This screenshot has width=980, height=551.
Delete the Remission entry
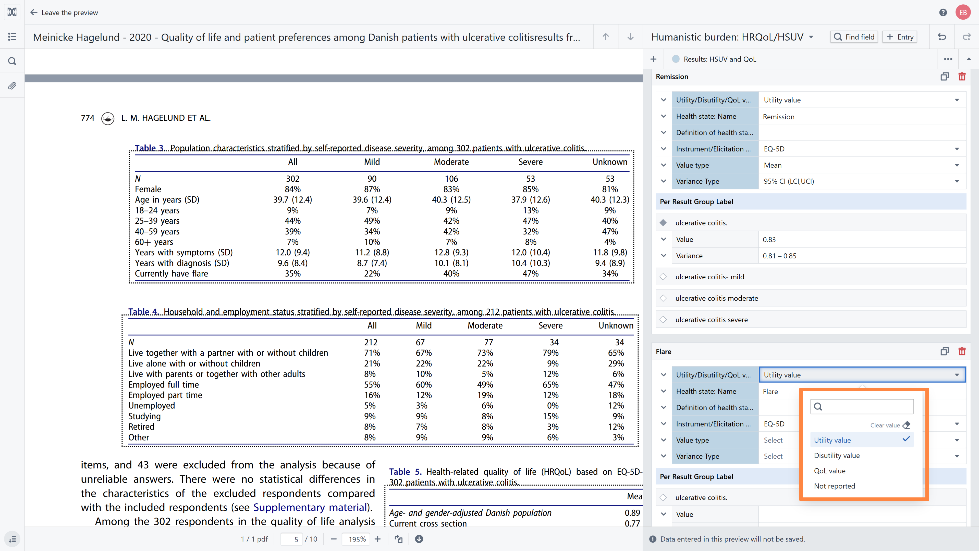pos(962,77)
